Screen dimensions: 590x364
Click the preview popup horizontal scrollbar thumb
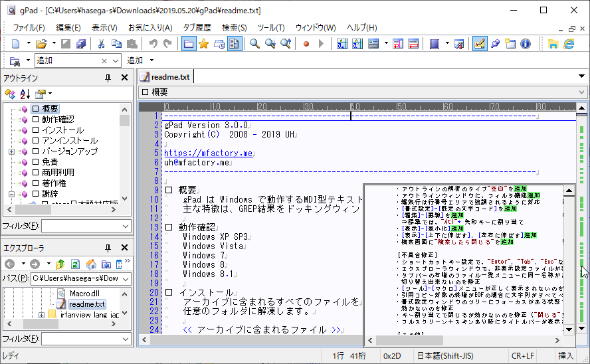tap(409, 340)
